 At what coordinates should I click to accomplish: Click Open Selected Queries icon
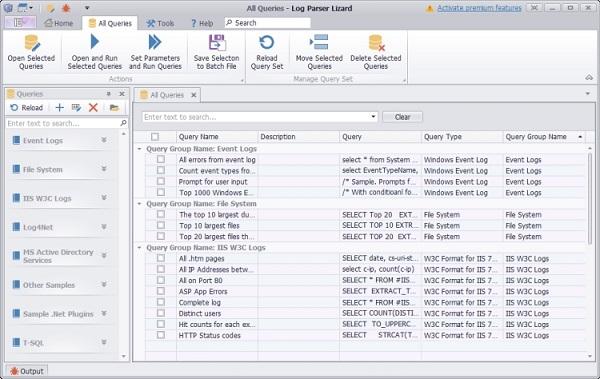pos(32,43)
